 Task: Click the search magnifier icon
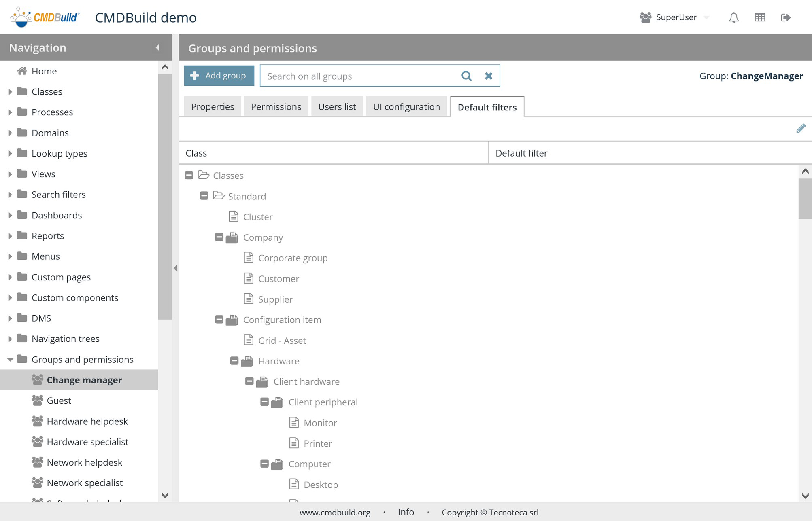466,76
